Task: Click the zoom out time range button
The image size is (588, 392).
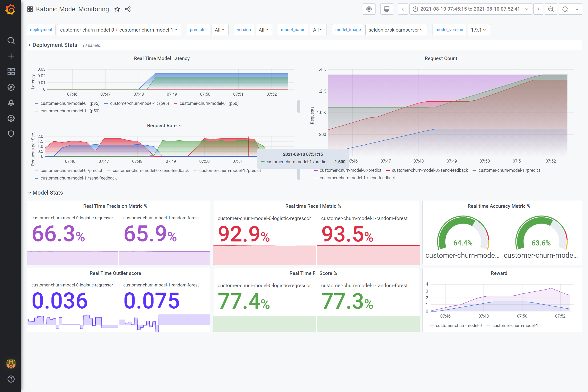Action: point(551,9)
